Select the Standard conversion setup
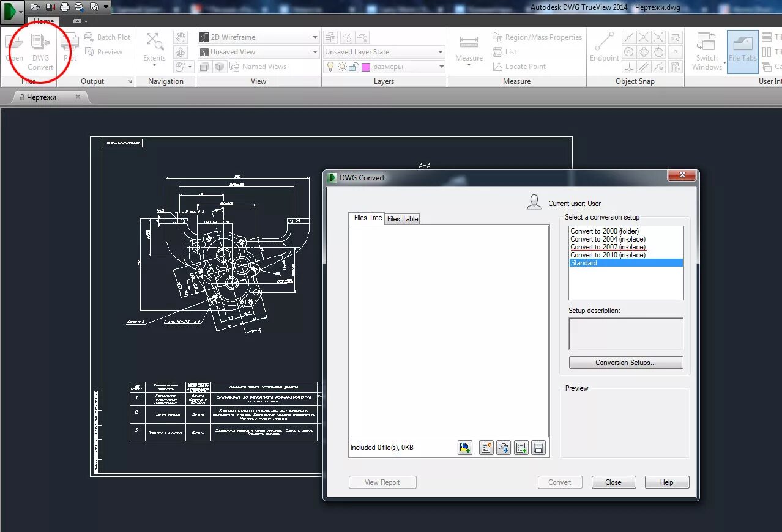782x532 pixels. (x=626, y=263)
